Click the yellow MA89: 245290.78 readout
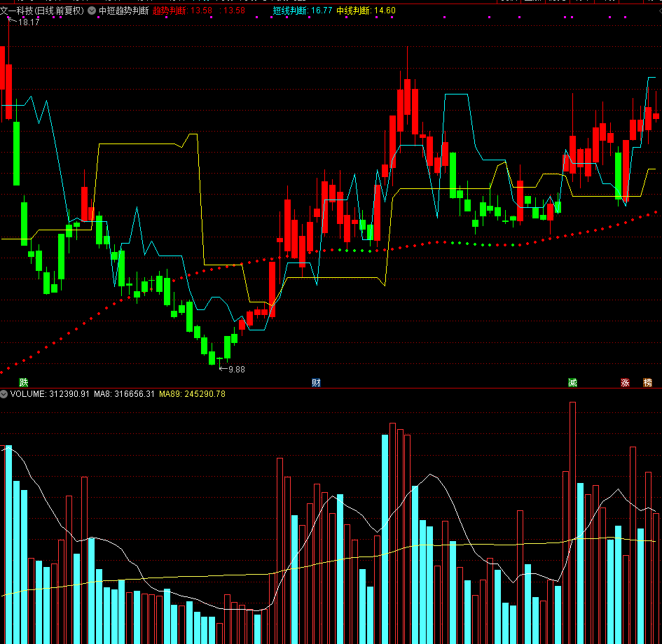 [x=192, y=394]
